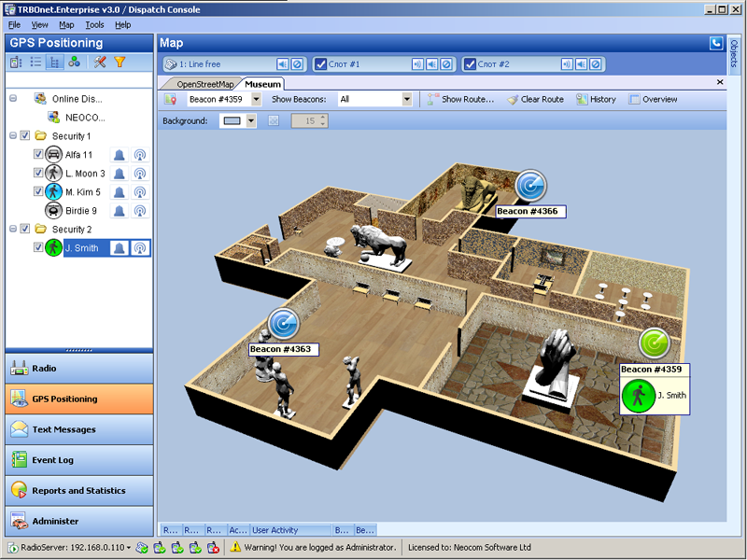This screenshot has height=560, width=747.
Task: Click the speaker icon in 1: Line free channel
Action: [x=283, y=64]
